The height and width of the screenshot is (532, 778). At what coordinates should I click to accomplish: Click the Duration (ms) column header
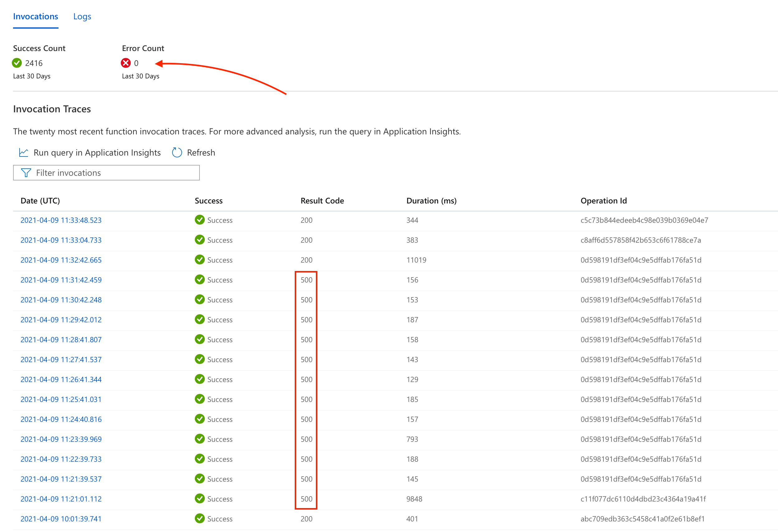click(431, 201)
